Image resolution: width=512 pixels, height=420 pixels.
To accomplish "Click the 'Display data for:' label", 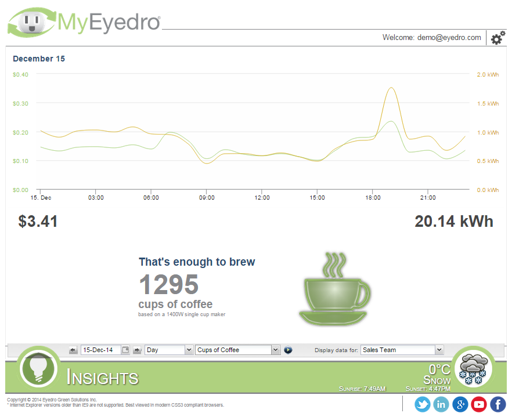I will click(x=336, y=350).
